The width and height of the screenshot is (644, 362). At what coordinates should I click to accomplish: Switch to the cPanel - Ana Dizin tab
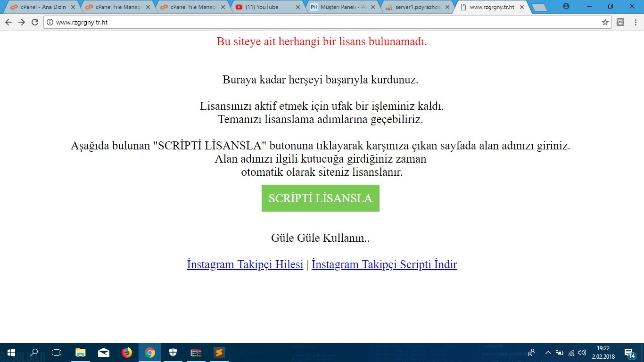coord(43,7)
